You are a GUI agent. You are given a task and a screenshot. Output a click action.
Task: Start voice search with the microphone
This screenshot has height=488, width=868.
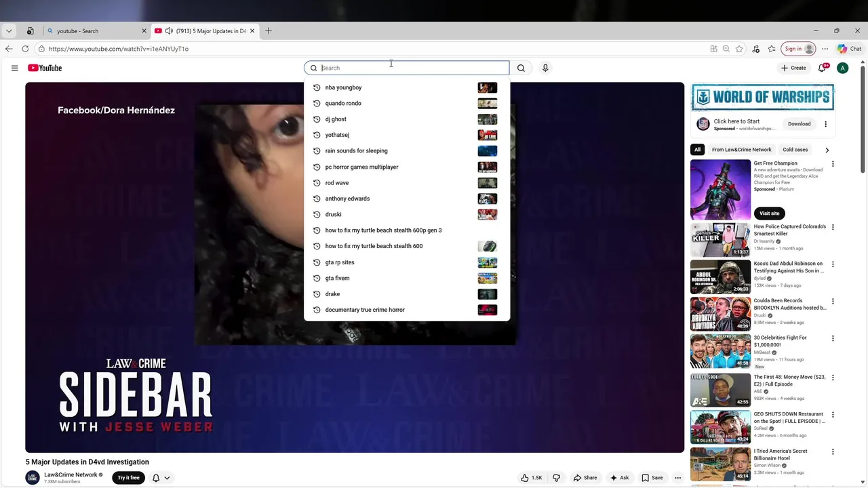545,68
